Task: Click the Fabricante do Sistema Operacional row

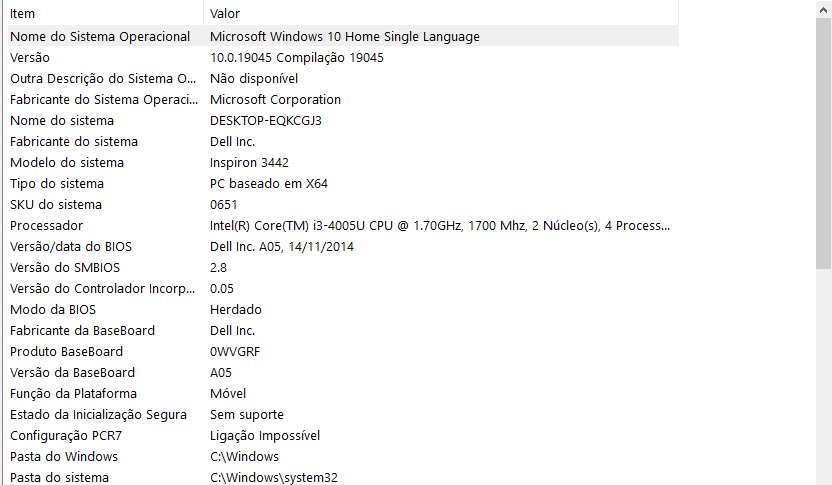Action: 100,100
